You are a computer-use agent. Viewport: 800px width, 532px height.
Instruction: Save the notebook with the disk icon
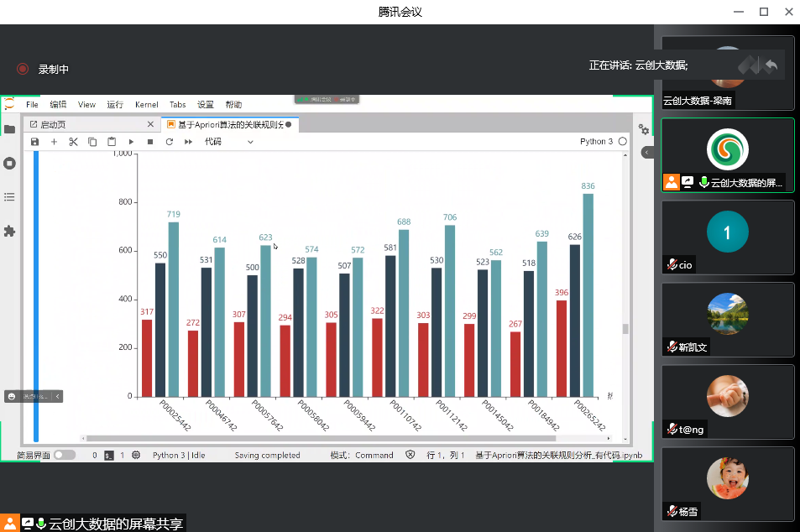[34, 142]
